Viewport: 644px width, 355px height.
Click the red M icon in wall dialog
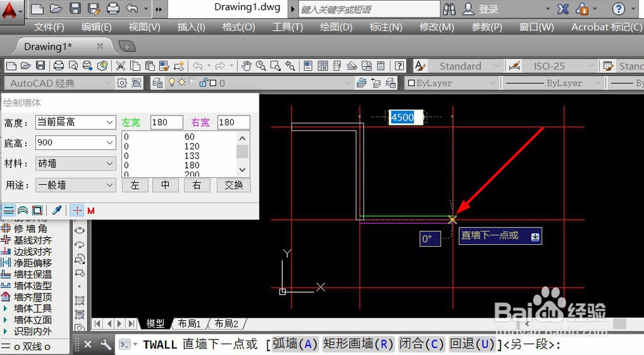91,211
